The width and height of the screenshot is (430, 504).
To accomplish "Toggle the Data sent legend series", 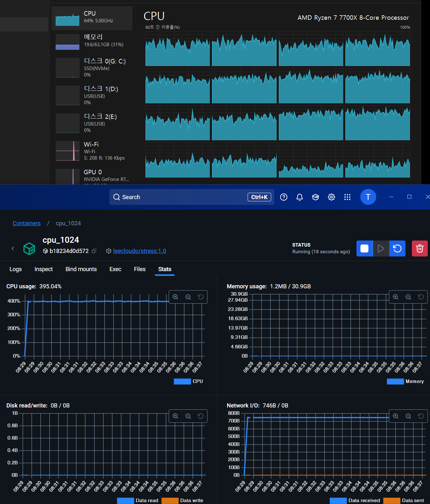I will pyautogui.click(x=404, y=500).
